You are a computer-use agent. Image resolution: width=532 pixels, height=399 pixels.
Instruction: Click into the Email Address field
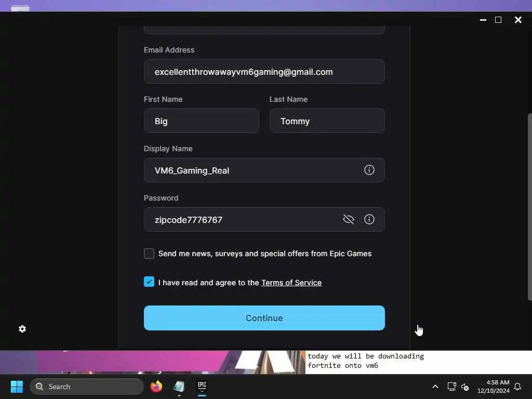pos(264,71)
